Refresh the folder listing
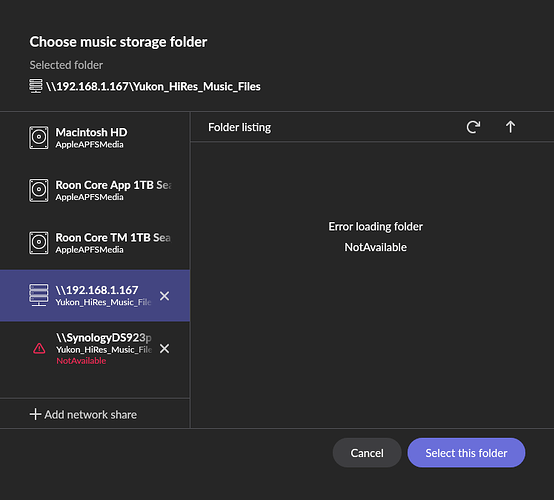Image resolution: width=554 pixels, height=500 pixels. click(473, 127)
